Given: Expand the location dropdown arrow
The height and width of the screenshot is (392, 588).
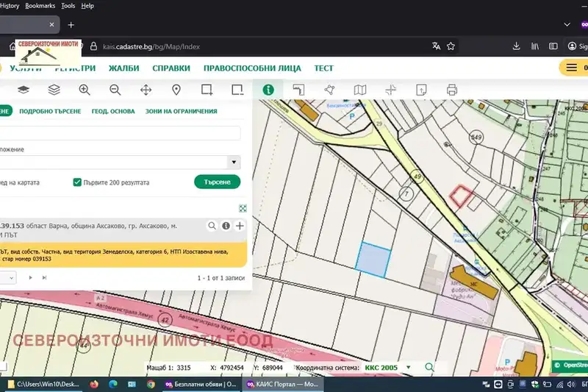Looking at the screenshot, I should click(234, 162).
